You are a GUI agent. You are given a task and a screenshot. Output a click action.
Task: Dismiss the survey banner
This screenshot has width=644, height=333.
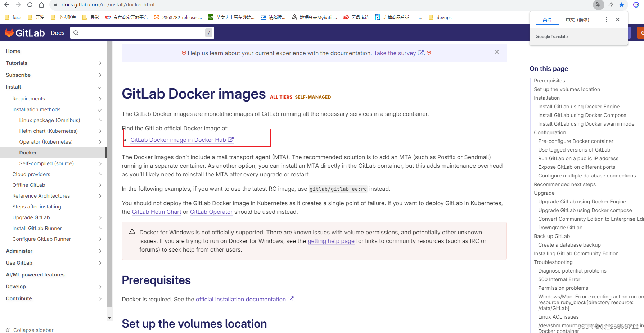[x=497, y=52]
